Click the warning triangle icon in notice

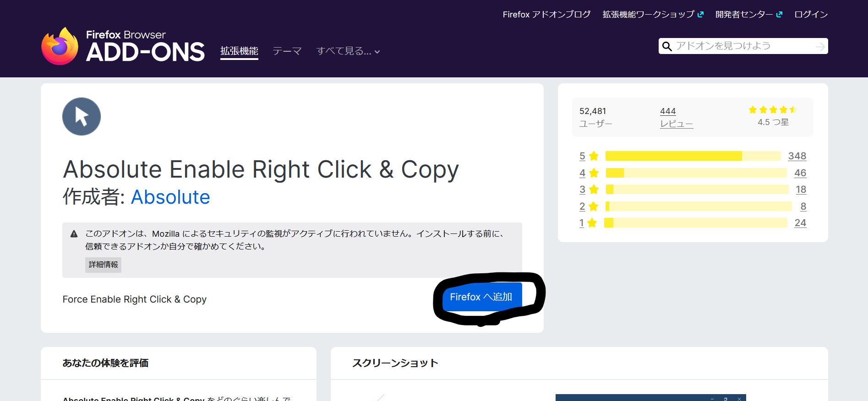click(74, 234)
